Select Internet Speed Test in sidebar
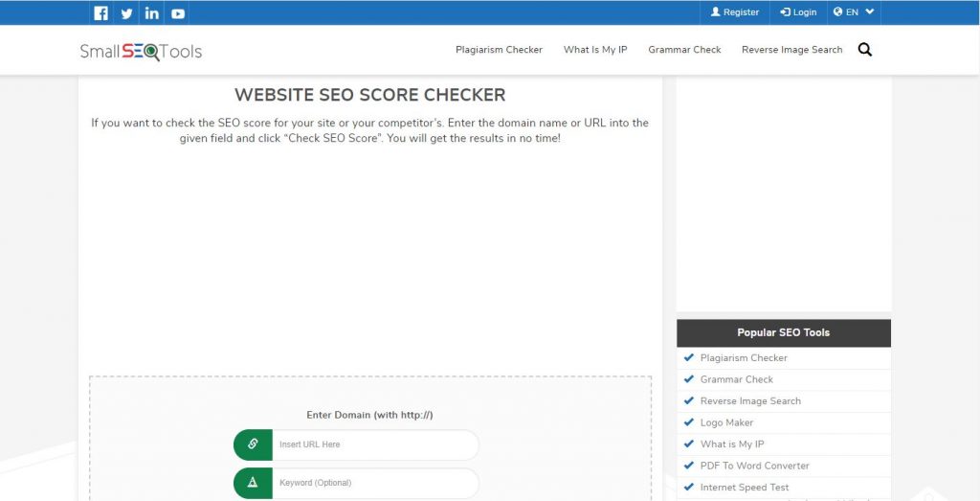This screenshot has width=980, height=501. pyautogui.click(x=744, y=488)
